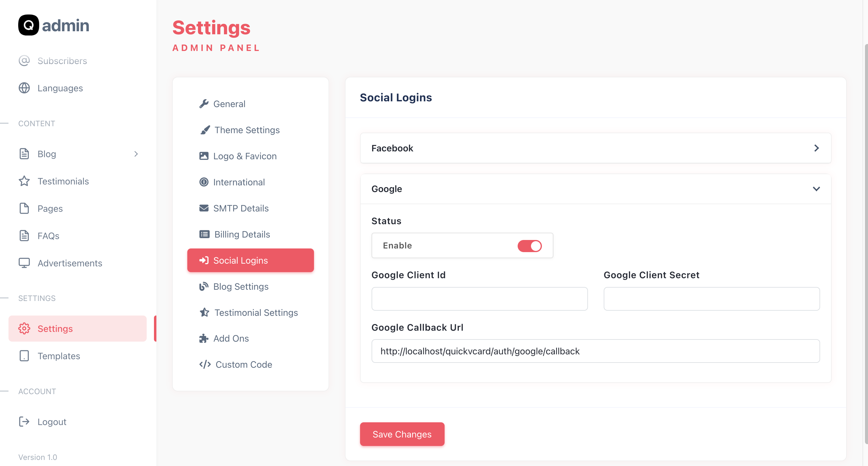
Task: Click the puzzle icon beside Add Ons
Action: pos(204,338)
